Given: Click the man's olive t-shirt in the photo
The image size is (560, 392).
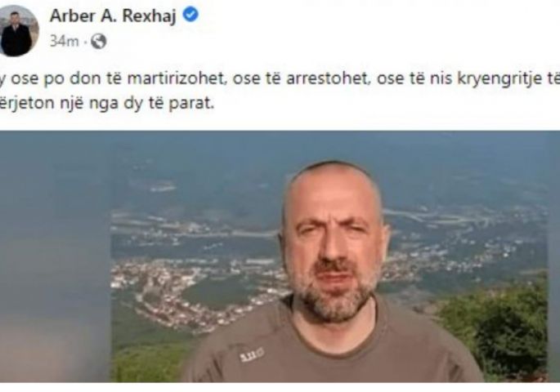Looking at the screenshot, I should pyautogui.click(x=332, y=348).
